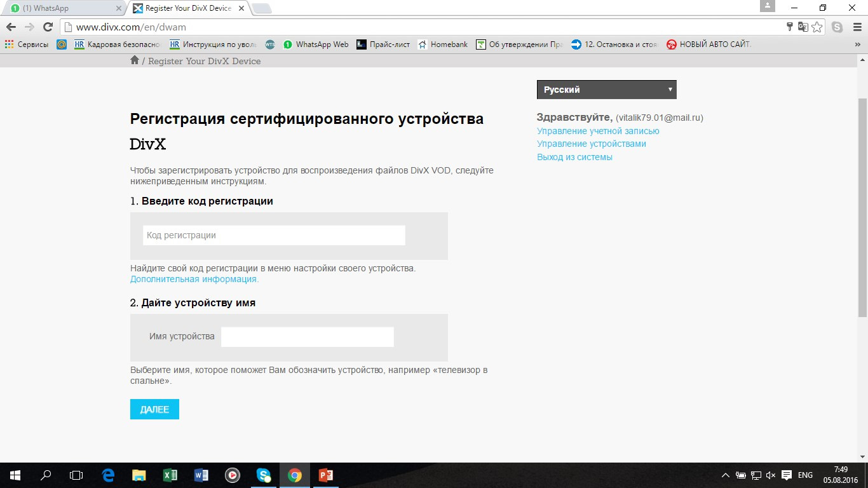868x488 pixels.
Task: Click the vitalik79.01@mail.ru account text
Action: [660, 118]
